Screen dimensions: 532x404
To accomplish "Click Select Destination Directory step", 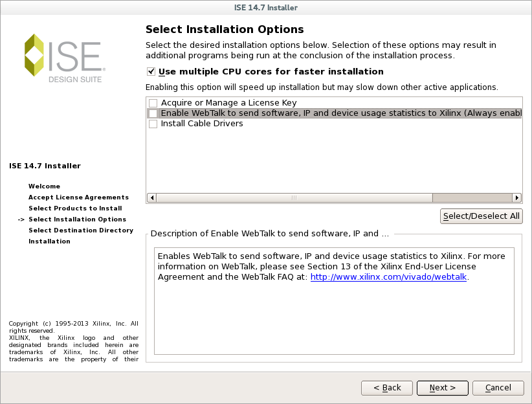I will [x=81, y=230].
